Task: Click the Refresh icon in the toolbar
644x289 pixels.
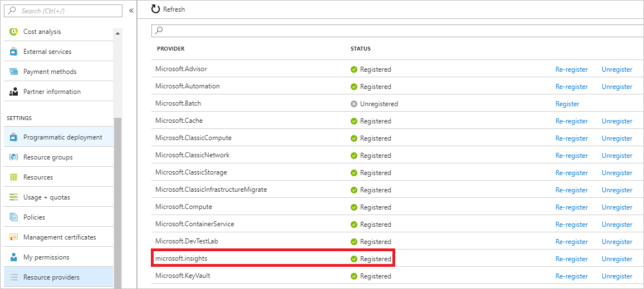Action: pos(155,9)
